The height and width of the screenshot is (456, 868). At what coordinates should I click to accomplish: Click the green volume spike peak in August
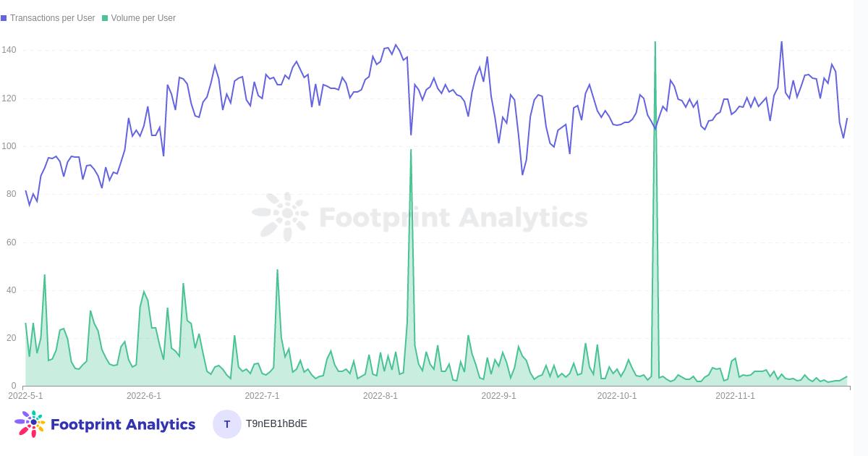click(x=411, y=151)
